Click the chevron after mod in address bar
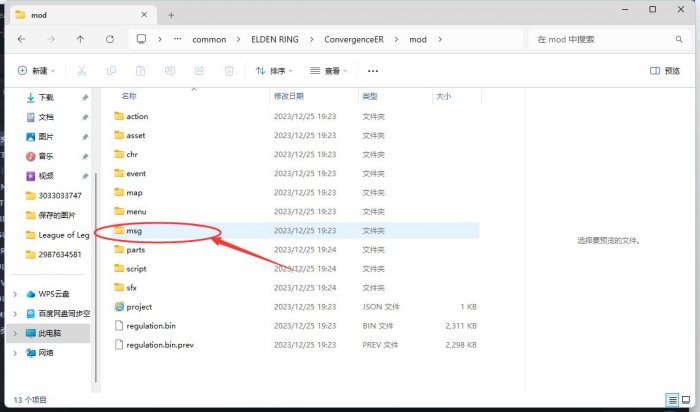 [x=440, y=39]
